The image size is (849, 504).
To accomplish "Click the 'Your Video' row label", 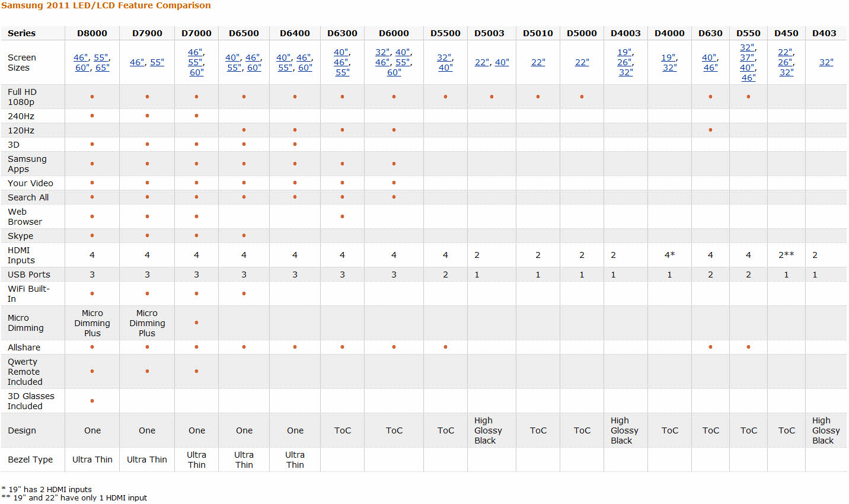I will (30, 183).
